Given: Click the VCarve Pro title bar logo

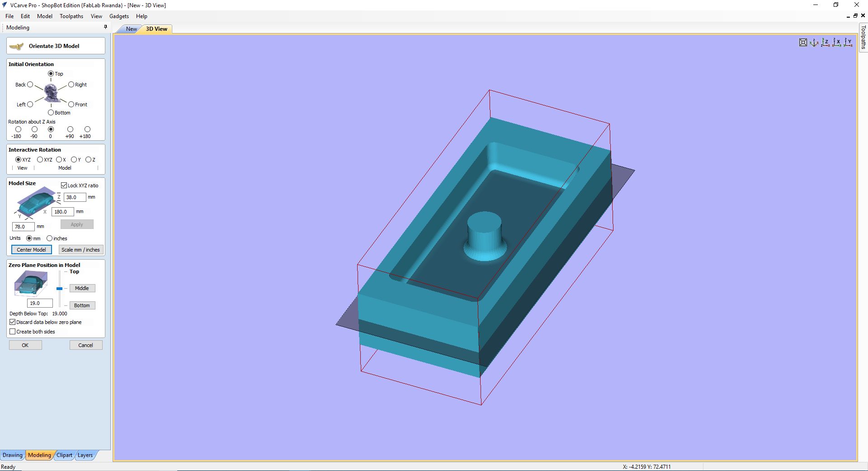Looking at the screenshot, I should click(x=5, y=5).
